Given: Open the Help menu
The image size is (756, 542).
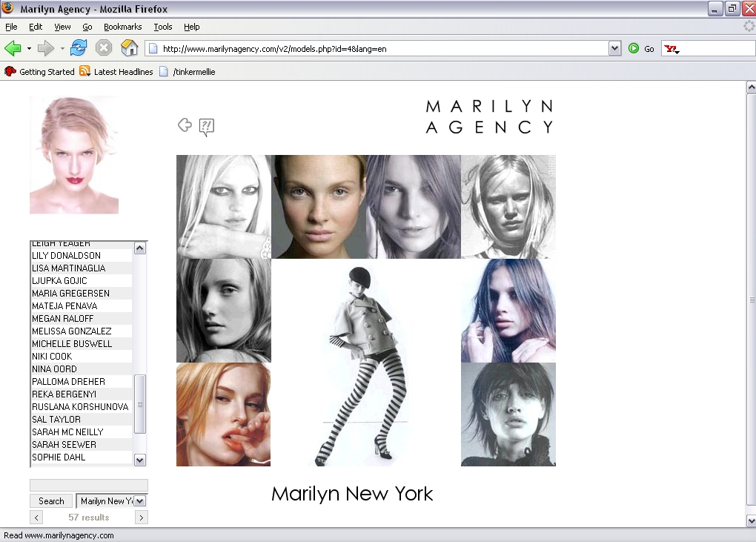Looking at the screenshot, I should [191, 27].
